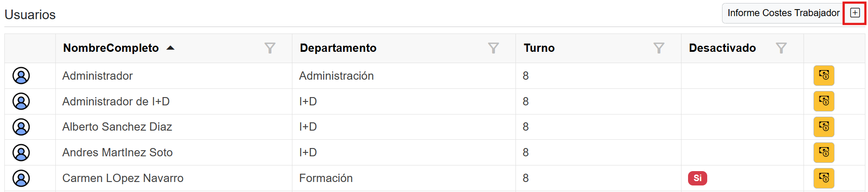Screen dimensions: 868x192
Task: Sort table by Turno header
Action: [539, 48]
